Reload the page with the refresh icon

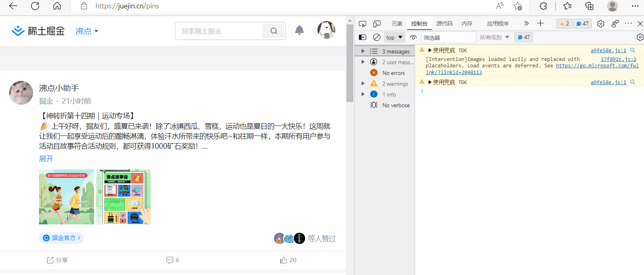point(35,6)
